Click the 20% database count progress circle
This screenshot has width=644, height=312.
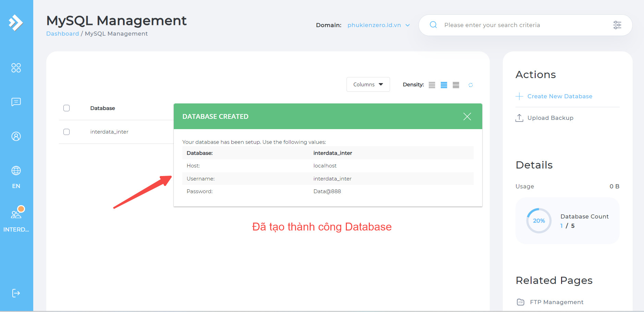click(x=539, y=221)
